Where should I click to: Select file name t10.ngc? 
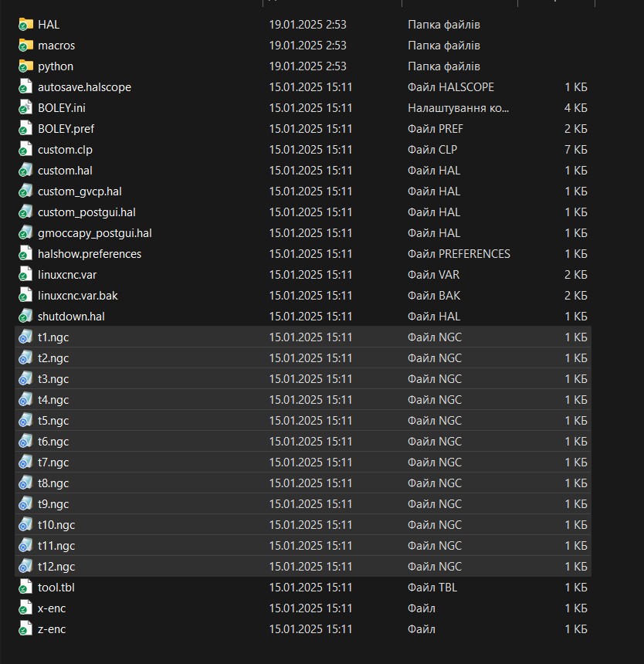click(x=56, y=525)
